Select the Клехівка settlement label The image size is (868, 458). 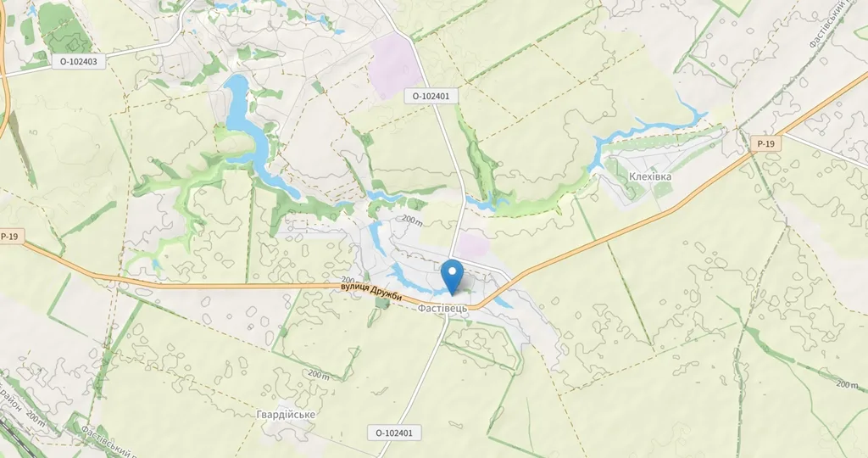[650, 176]
